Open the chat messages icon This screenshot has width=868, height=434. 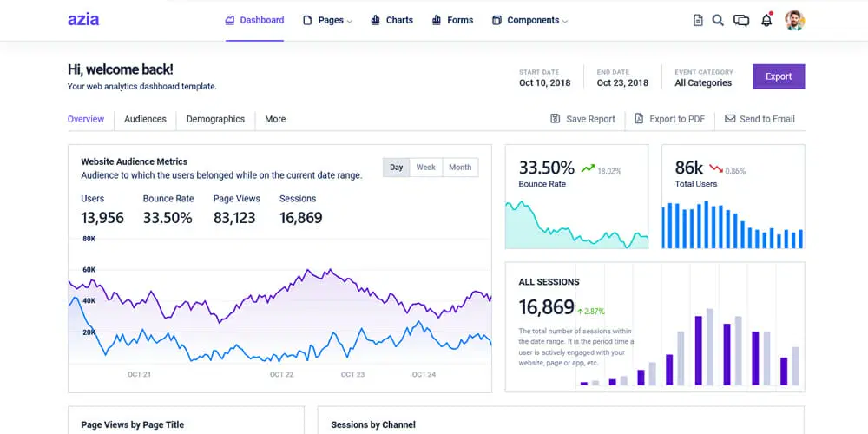pyautogui.click(x=741, y=21)
